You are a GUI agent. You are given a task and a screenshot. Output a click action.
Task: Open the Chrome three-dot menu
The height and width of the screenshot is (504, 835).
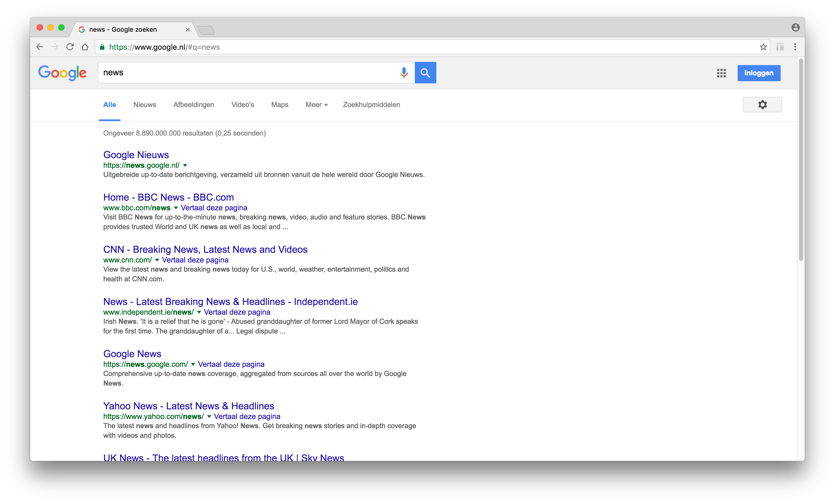(x=795, y=47)
